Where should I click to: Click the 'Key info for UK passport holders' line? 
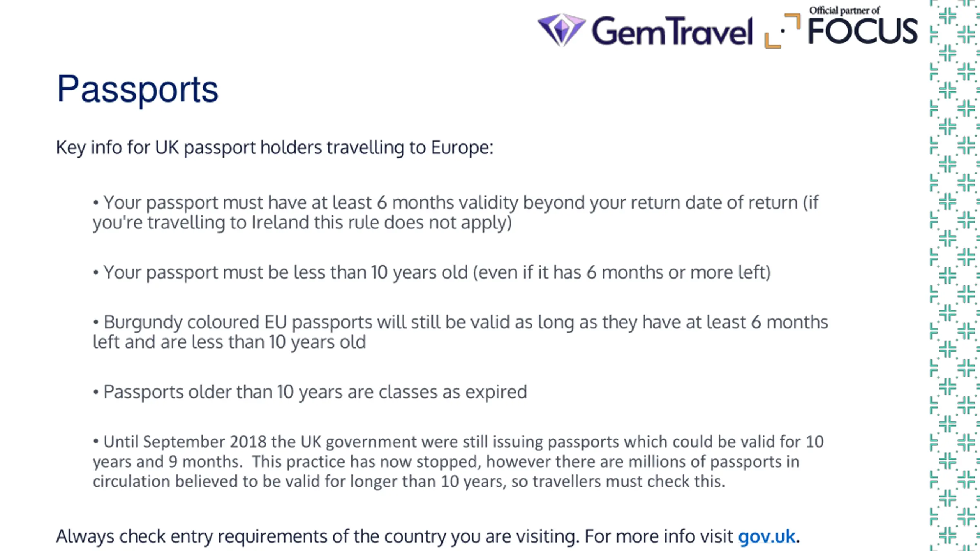point(275,148)
